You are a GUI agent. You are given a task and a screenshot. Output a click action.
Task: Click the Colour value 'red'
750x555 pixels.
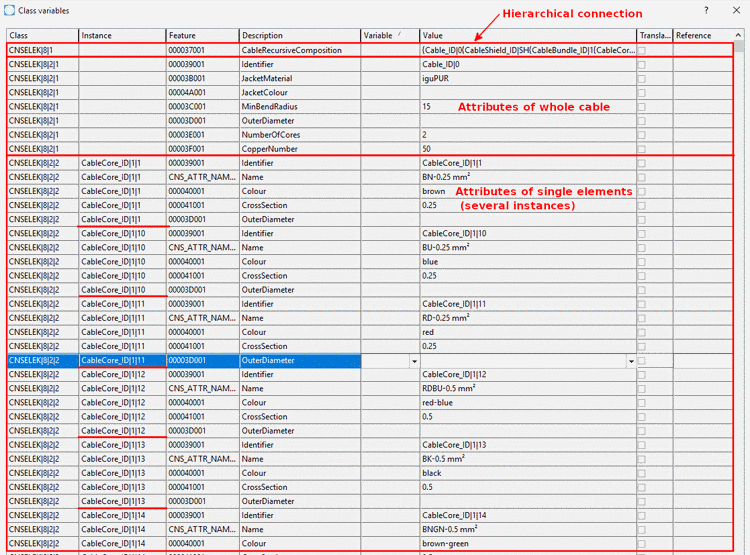tap(528, 332)
